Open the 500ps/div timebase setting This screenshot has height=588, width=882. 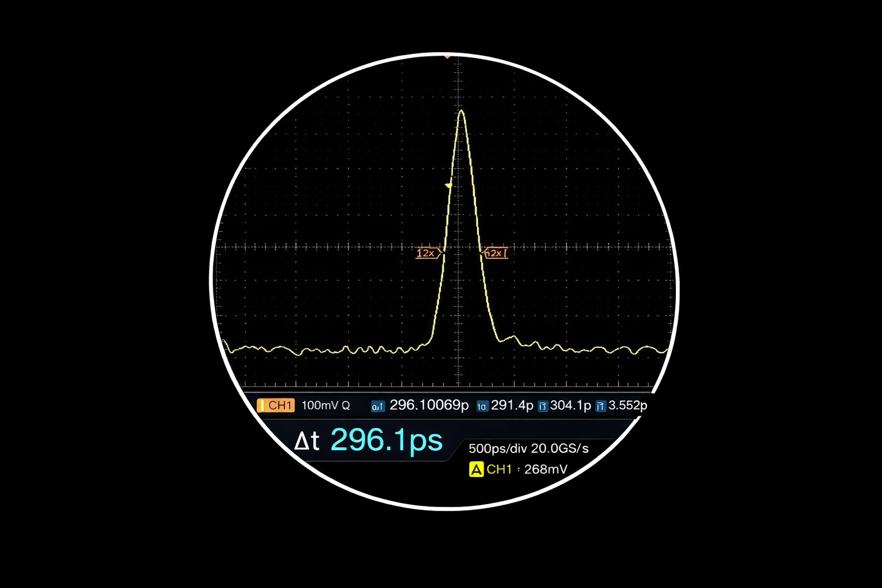point(497,448)
